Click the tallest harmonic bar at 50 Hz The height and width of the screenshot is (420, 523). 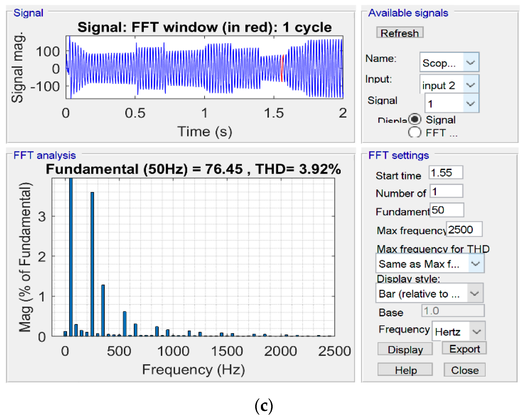point(71,257)
